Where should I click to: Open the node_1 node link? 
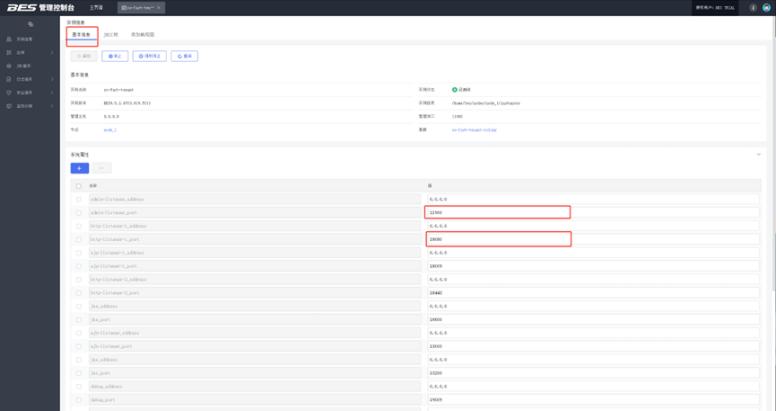click(x=110, y=130)
